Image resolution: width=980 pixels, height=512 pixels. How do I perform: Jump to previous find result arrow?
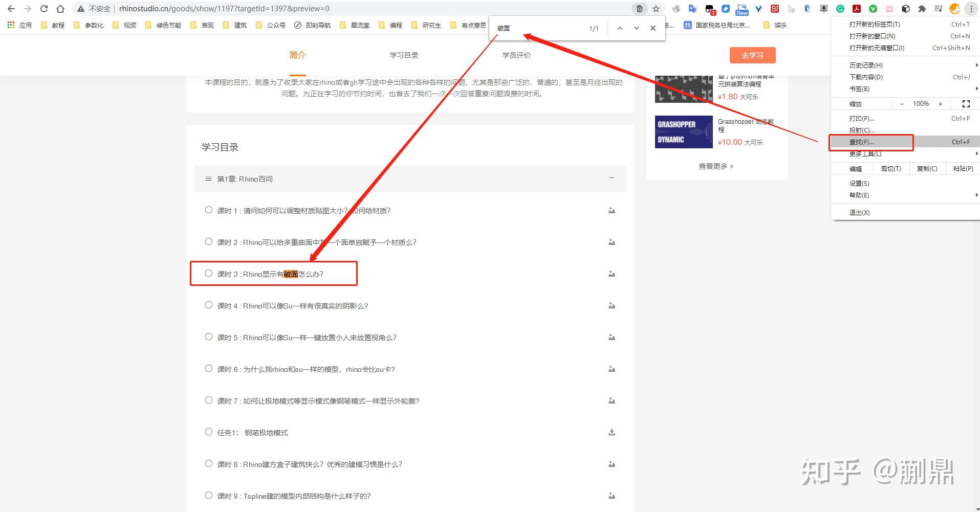pos(620,28)
